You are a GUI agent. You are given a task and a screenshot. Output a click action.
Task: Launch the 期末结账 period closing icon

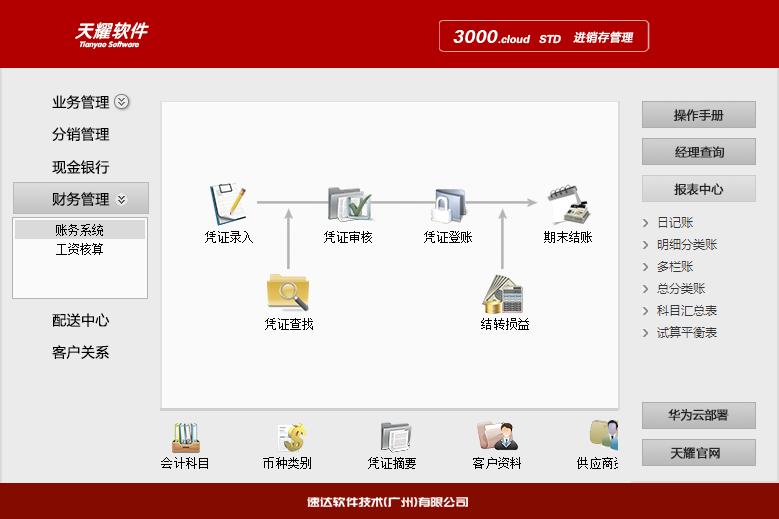pos(568,204)
